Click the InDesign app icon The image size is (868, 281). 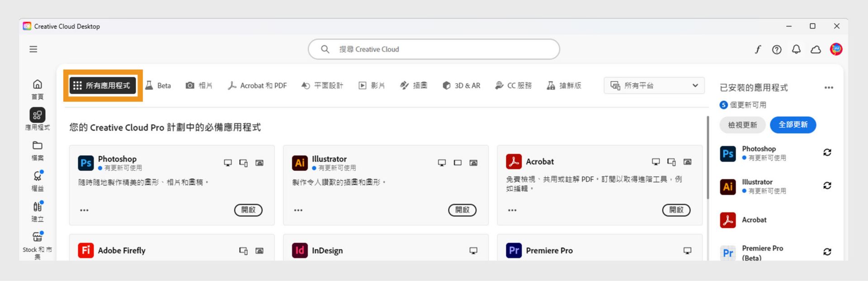click(x=300, y=250)
